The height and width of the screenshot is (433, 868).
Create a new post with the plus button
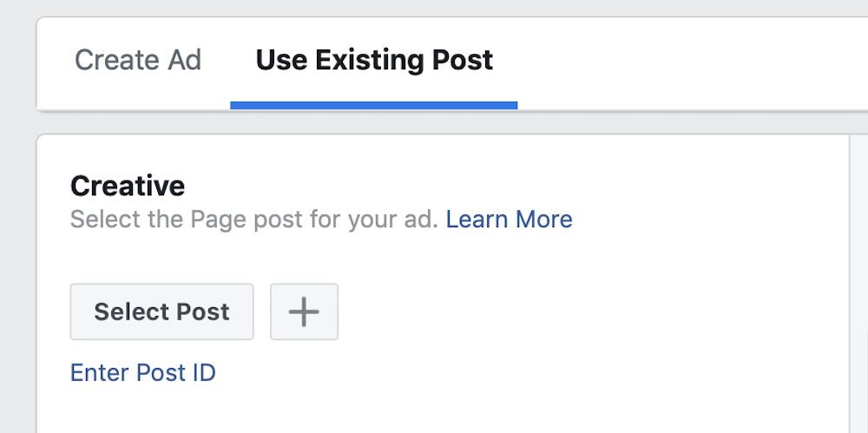[304, 312]
